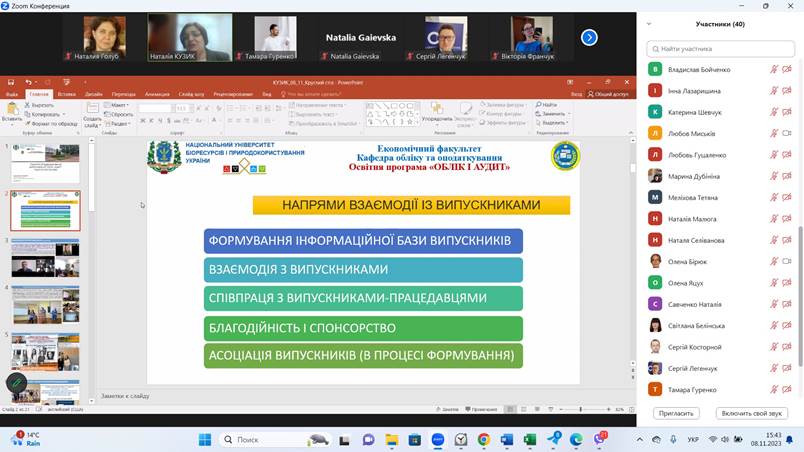Open the Zoom app in the taskbar
The image size is (804, 452).
click(438, 440)
